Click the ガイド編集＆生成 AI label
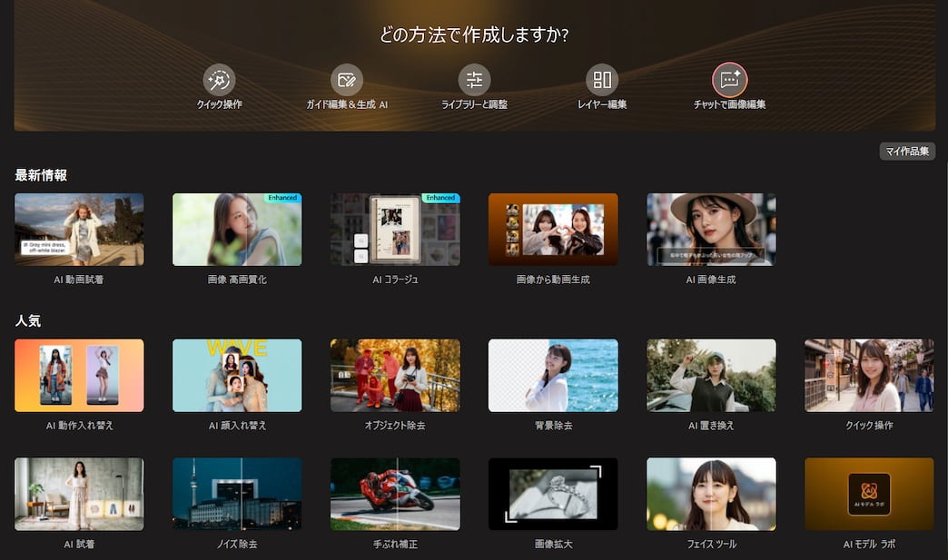 coord(347,104)
